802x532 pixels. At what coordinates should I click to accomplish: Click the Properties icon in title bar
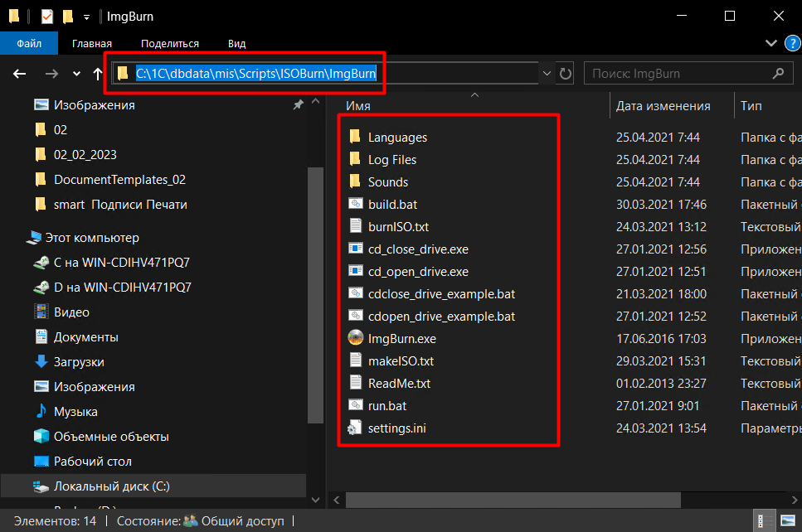coord(46,16)
